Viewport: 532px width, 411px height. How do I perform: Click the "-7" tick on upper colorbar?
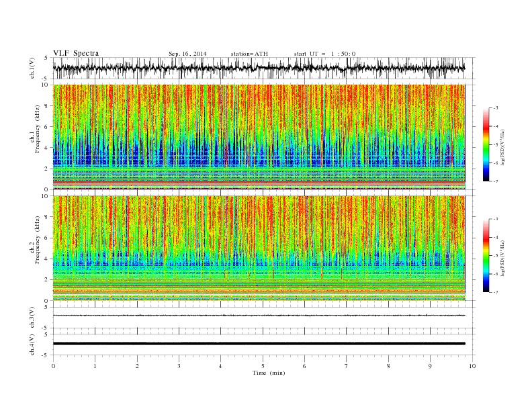point(495,181)
